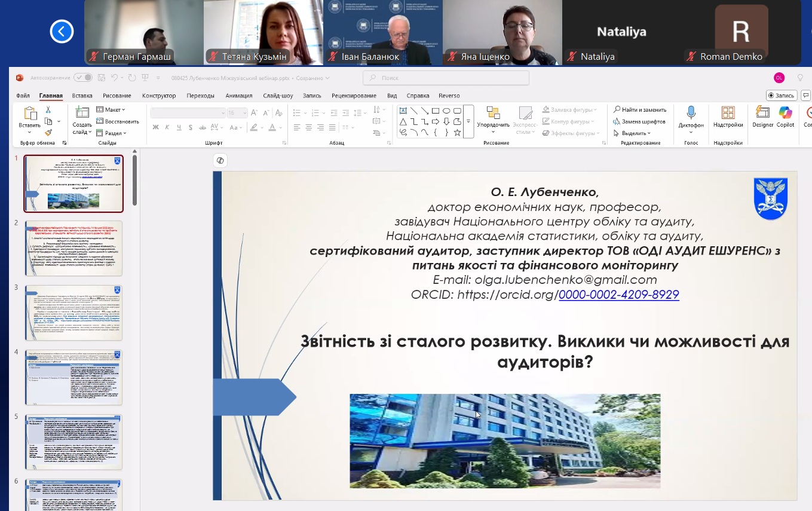The height and width of the screenshot is (511, 812).
Task: Toggle bold Ж text formatting
Action: click(156, 127)
